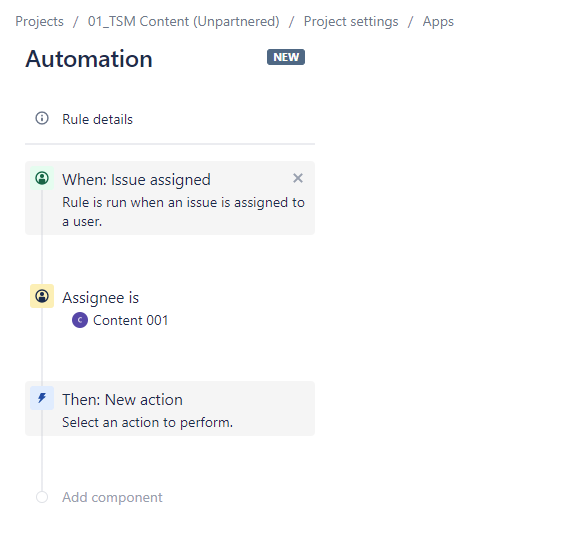Click the NEW badge beside Automation
Image resolution: width=562 pixels, height=548 pixels.
(286, 57)
